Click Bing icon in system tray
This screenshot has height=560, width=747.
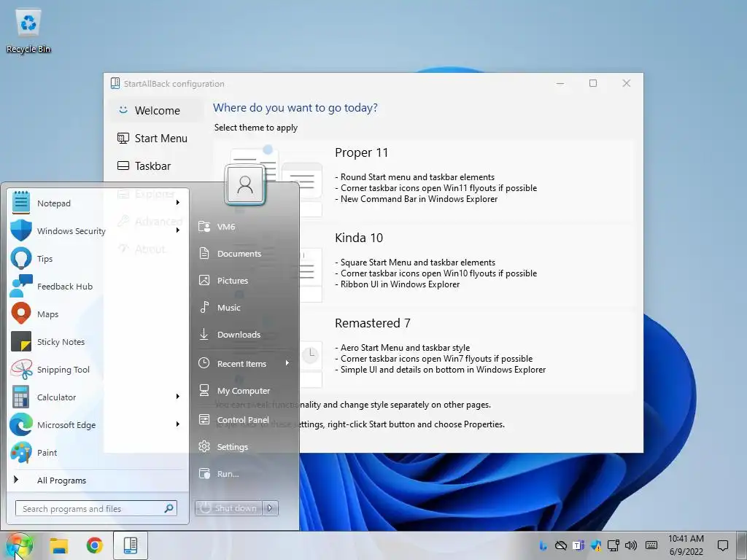[543, 545]
